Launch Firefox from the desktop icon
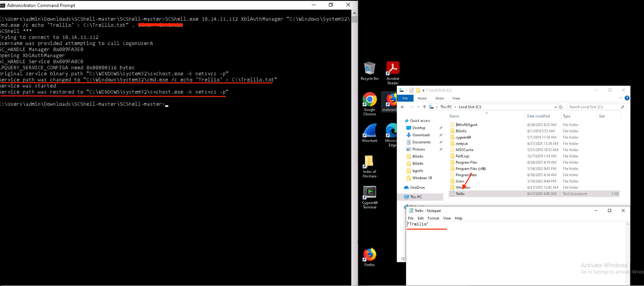644x286 pixels. [369, 257]
